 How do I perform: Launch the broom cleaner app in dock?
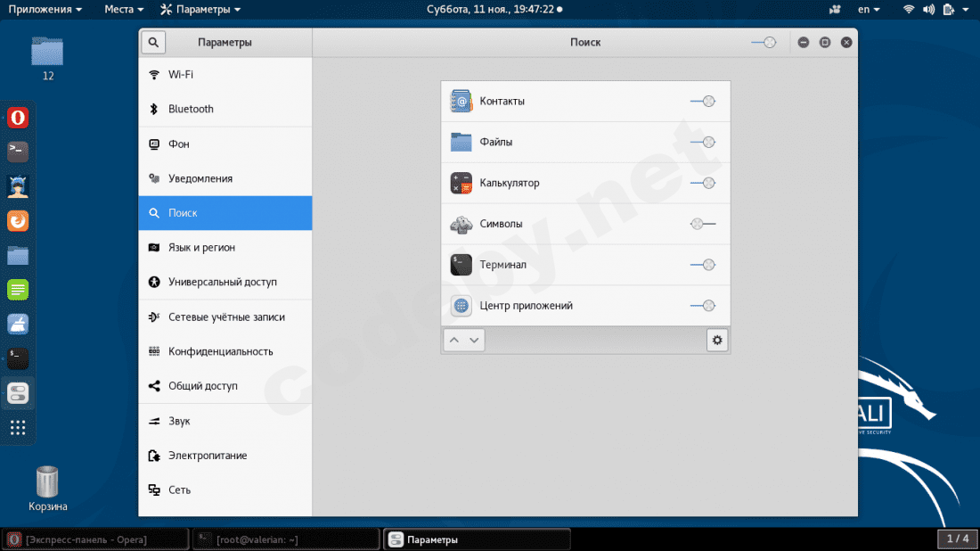point(18,324)
